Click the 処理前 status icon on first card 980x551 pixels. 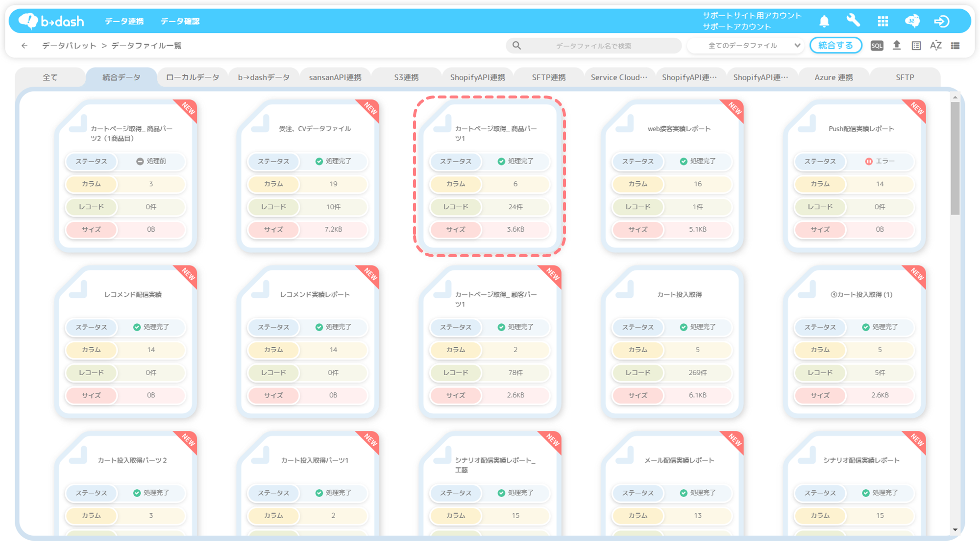click(140, 161)
